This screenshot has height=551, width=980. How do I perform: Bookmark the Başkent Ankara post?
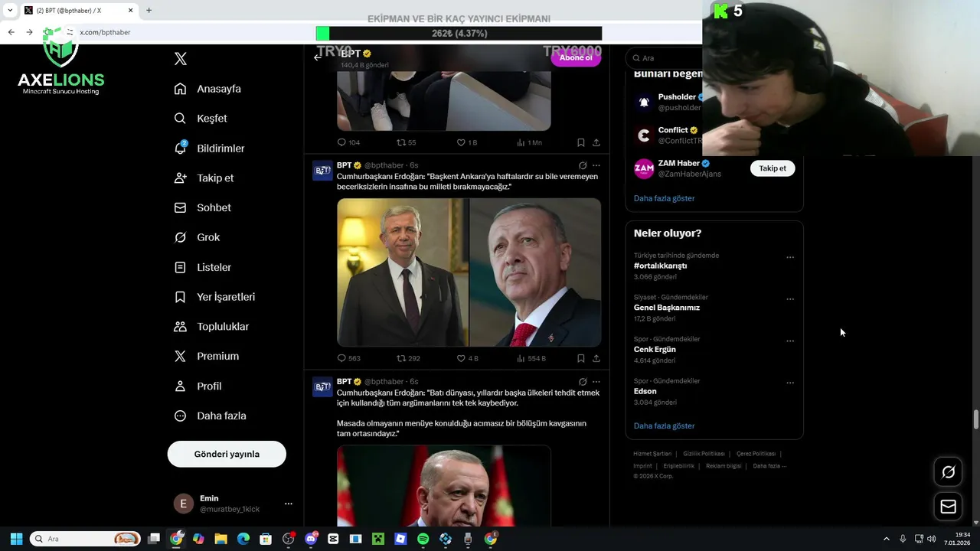[581, 358]
